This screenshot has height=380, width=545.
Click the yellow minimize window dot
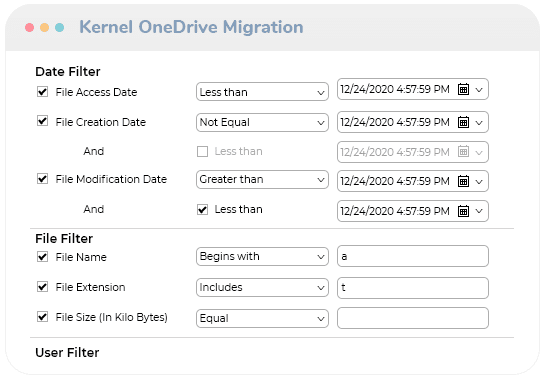coord(44,27)
